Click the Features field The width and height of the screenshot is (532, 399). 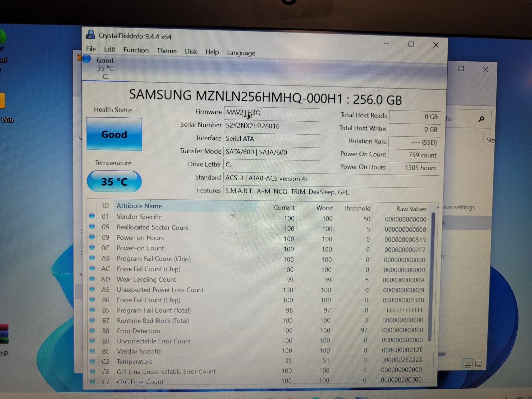point(331,192)
